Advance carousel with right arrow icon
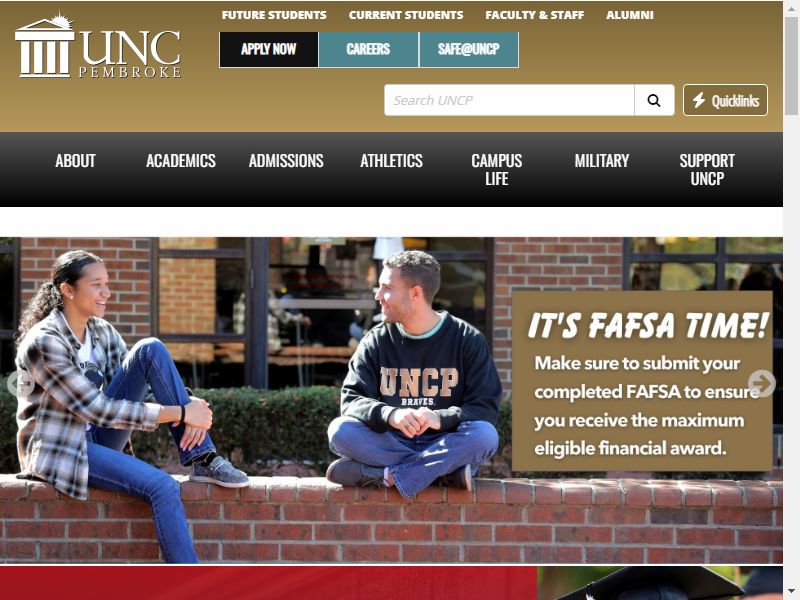The image size is (800, 600). click(x=762, y=383)
